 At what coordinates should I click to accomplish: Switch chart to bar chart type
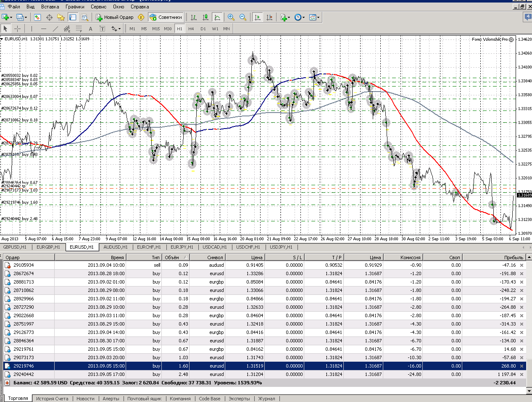194,17
